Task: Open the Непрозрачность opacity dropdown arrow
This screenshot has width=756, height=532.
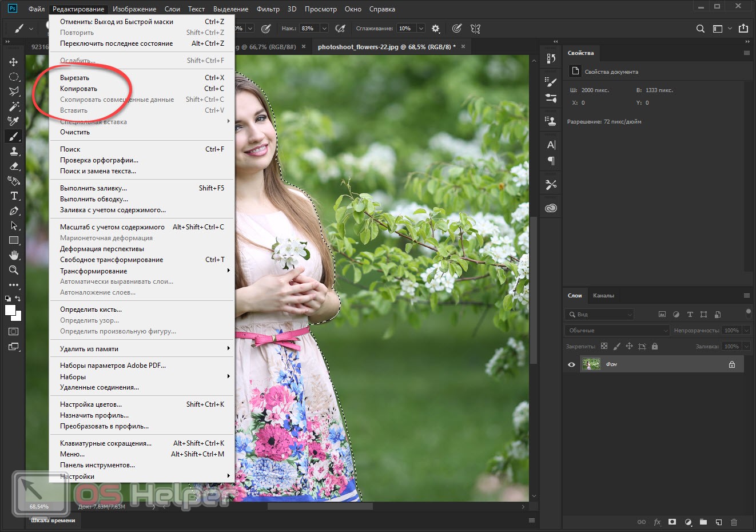Action: [746, 331]
